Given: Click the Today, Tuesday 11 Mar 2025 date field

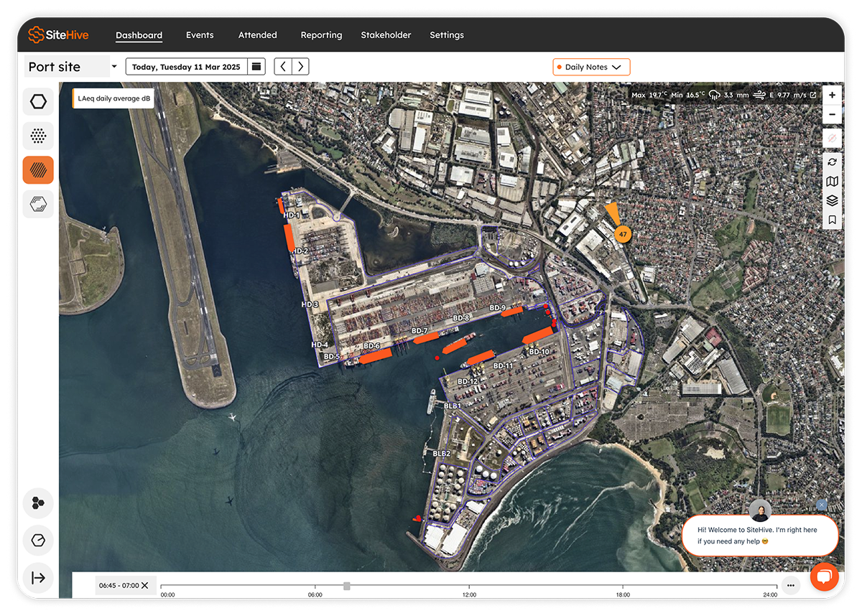Looking at the screenshot, I should 187,67.
